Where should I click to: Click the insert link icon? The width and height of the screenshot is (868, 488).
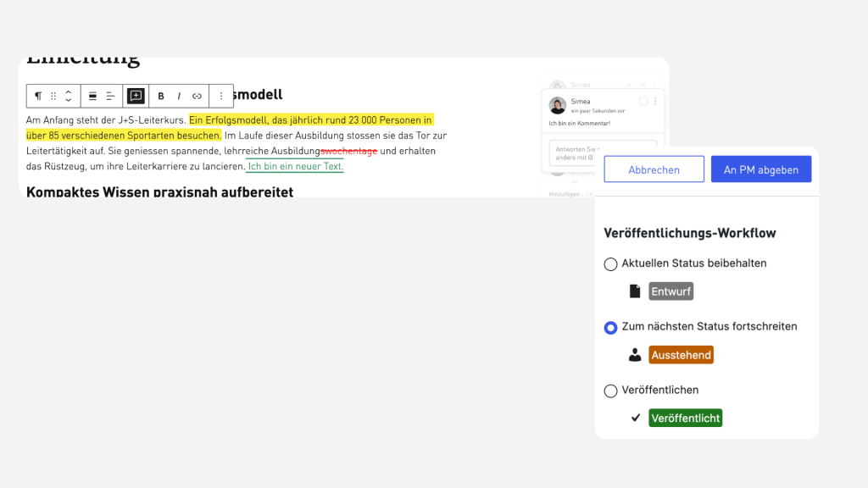(197, 97)
